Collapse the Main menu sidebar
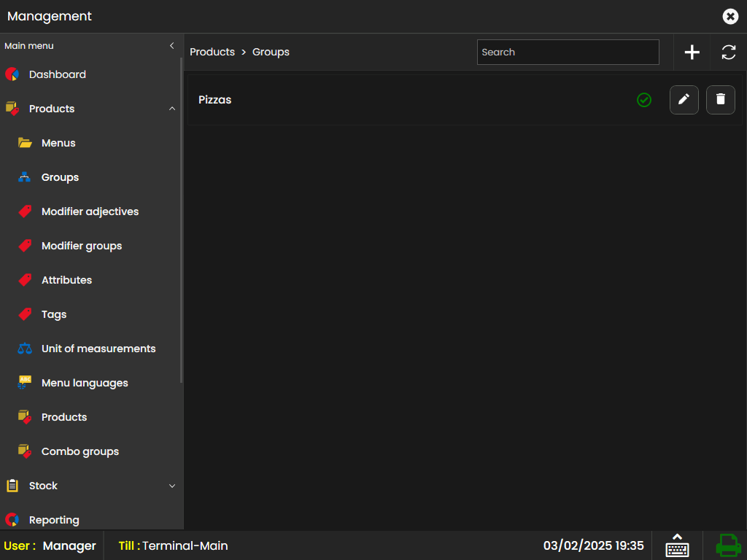Viewport: 747px width, 560px height. click(172, 46)
